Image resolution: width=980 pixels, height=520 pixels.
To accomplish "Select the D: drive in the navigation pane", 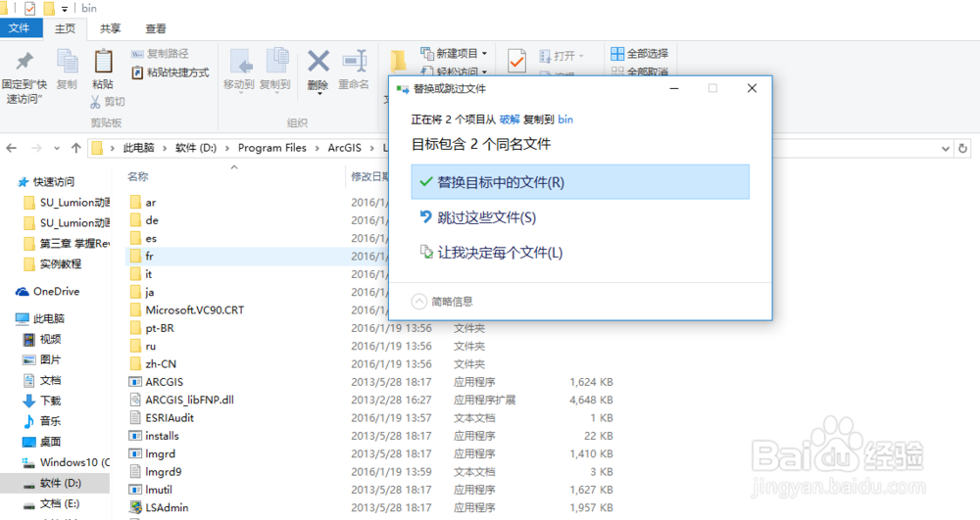I will [x=53, y=483].
